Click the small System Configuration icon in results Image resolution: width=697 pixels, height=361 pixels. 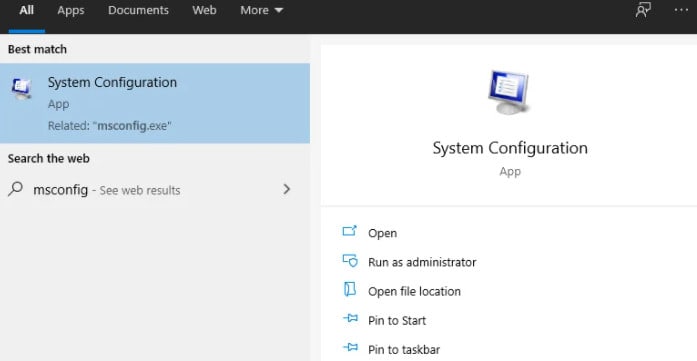coord(21,88)
